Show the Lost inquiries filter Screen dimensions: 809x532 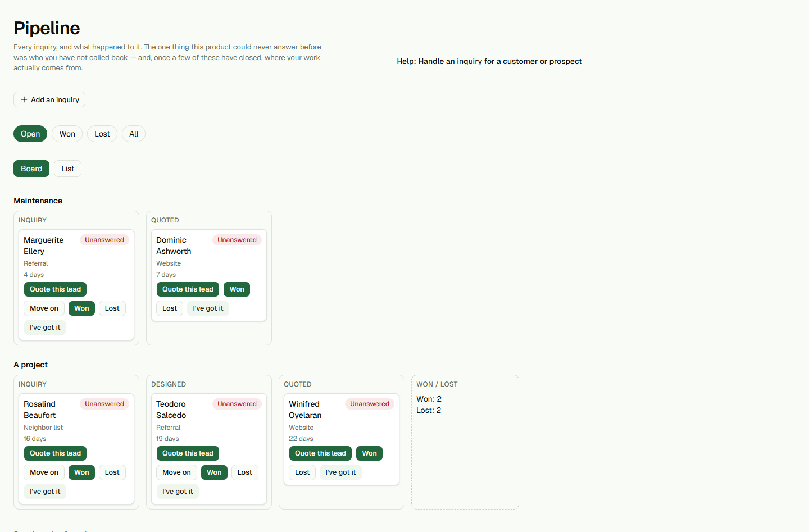[102, 134]
